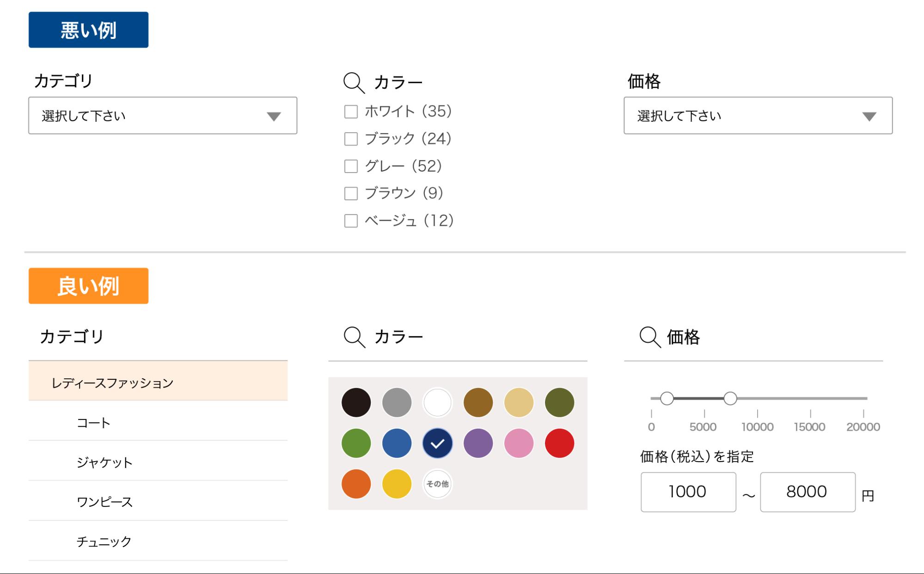Click magnifier icon beside good-example カラー heading
Image resolution: width=924 pixels, height=574 pixels.
(354, 337)
